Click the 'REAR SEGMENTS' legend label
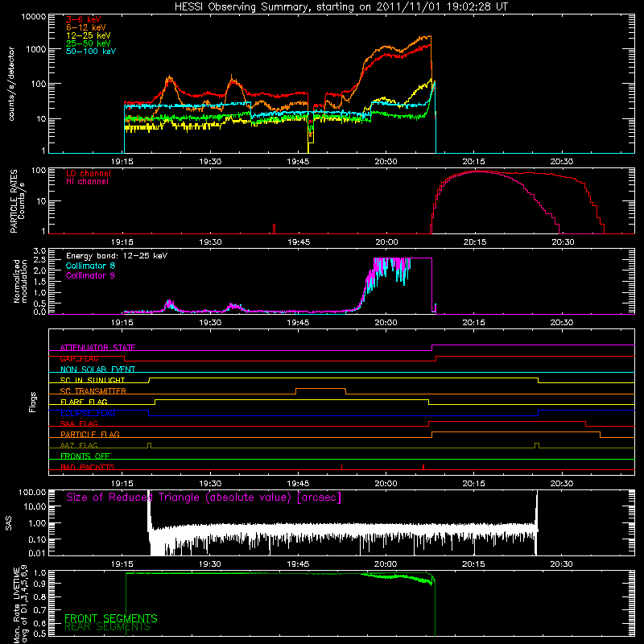The image size is (644, 644). pyautogui.click(x=107, y=627)
